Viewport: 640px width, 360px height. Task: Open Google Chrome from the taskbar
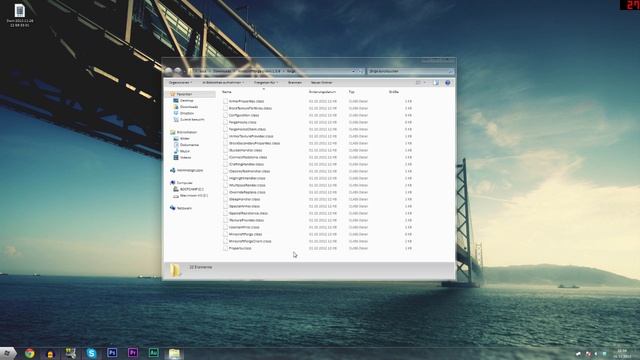click(x=29, y=353)
